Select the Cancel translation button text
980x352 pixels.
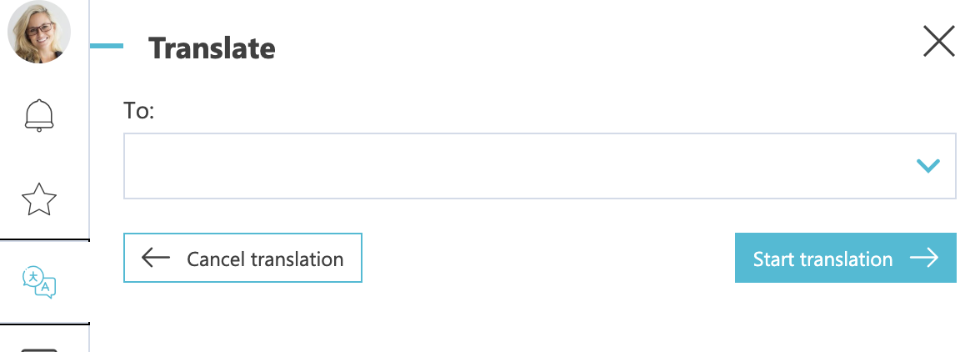click(265, 259)
